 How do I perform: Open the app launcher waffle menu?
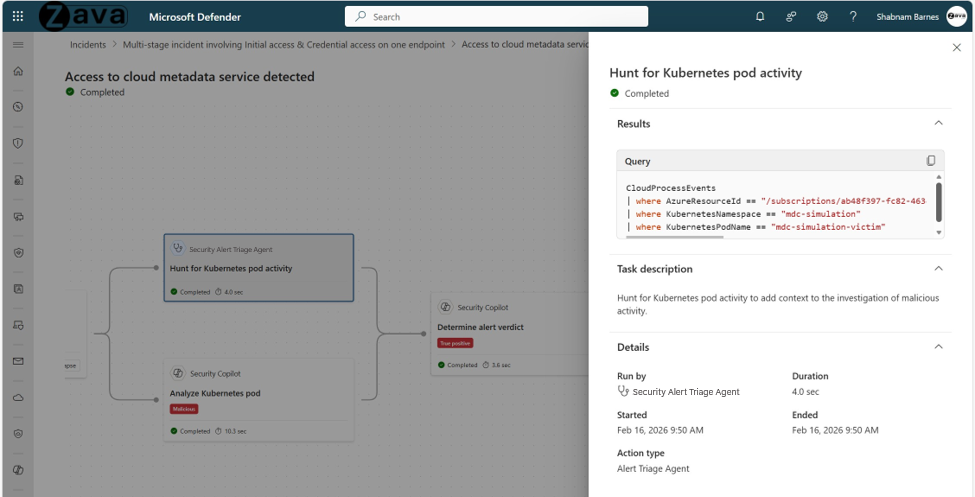(x=17, y=16)
